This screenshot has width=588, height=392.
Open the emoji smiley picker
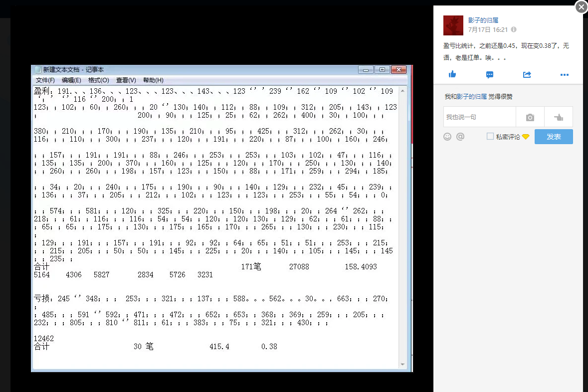click(x=447, y=137)
